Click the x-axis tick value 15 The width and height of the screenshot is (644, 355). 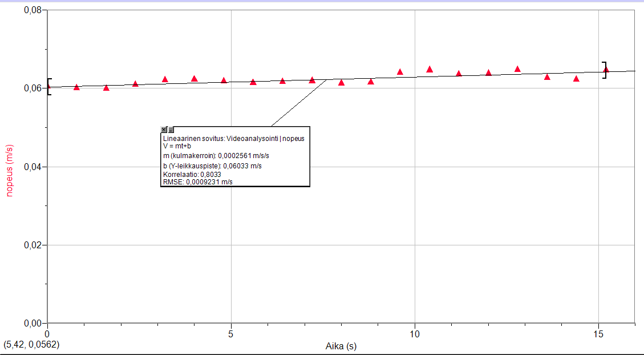598,333
